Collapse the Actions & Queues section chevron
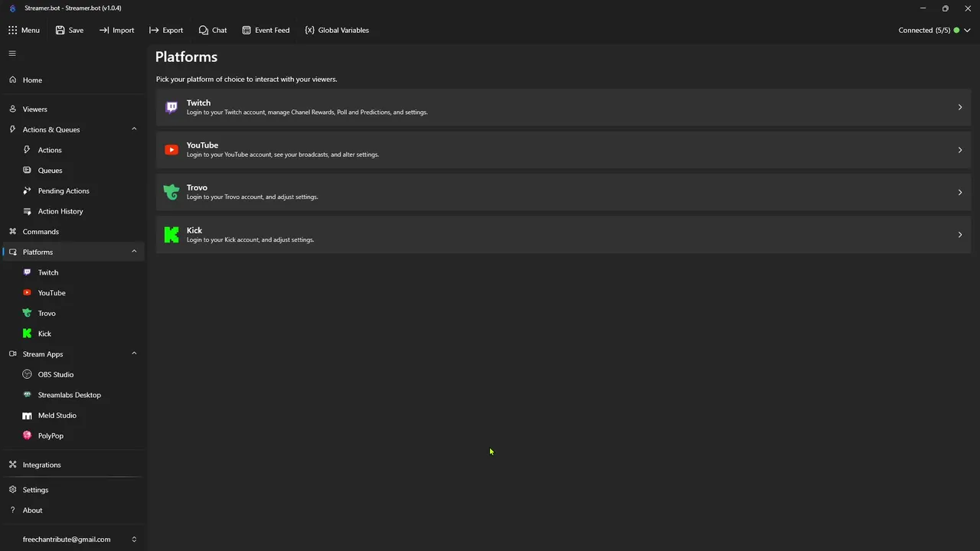980x551 pixels. point(134,129)
